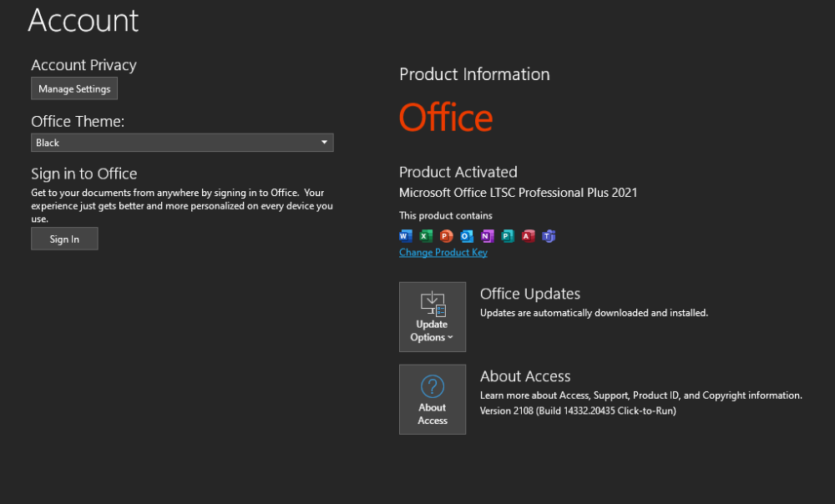Open the Update Options menu button
Viewport: 835px width, 504px height.
pos(433,316)
